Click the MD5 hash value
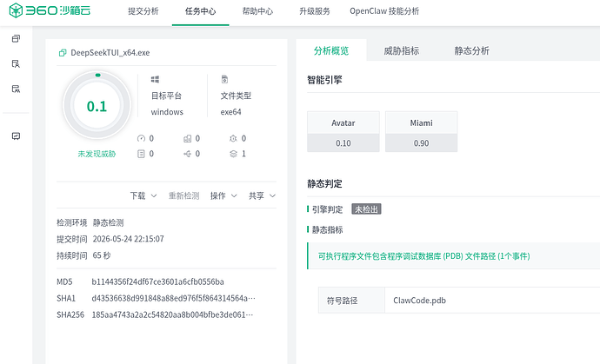Screen dimensions: 600x364 click(x=157, y=281)
